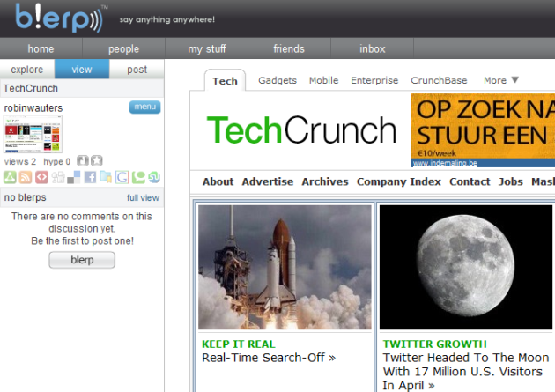Click the folder bookmark icon
Screen dimensions: 555x392
[x=106, y=177]
